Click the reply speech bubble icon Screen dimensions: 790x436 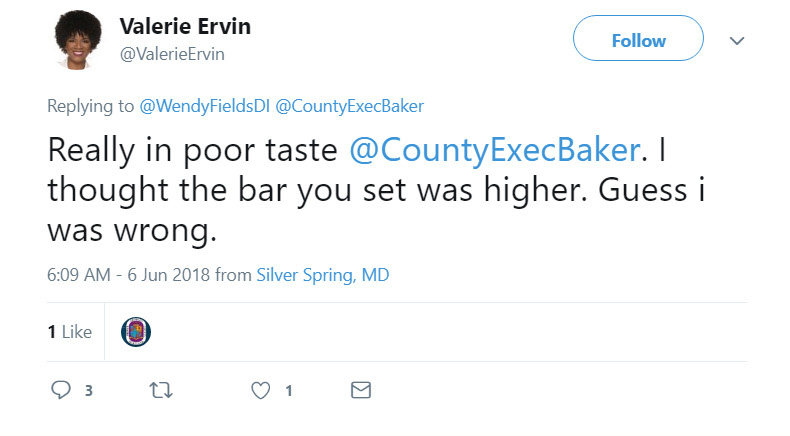coord(60,390)
